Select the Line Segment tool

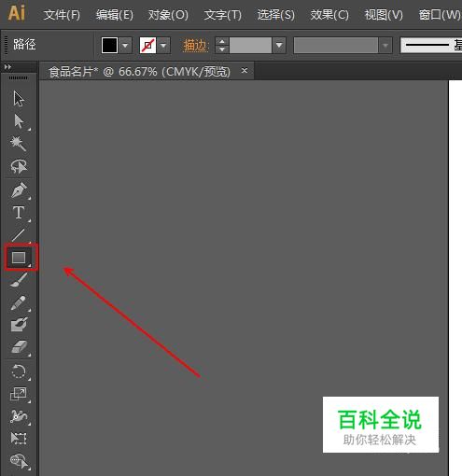(19, 235)
